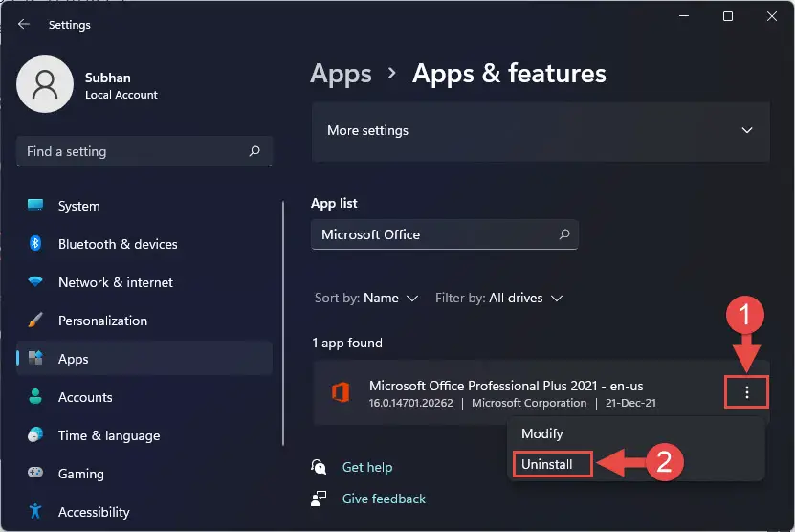
Task: Select Time & language globe icon
Action: click(x=35, y=434)
